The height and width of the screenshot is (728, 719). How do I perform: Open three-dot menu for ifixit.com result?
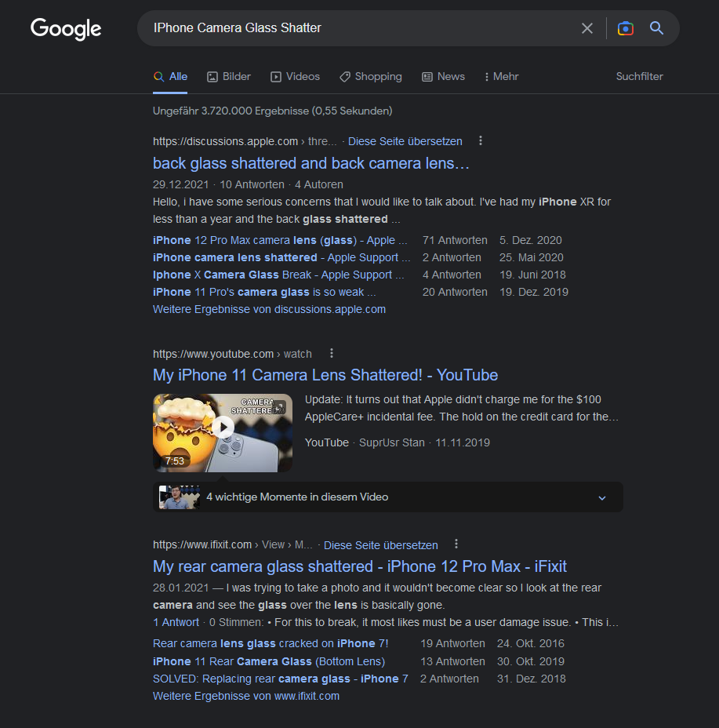456,544
